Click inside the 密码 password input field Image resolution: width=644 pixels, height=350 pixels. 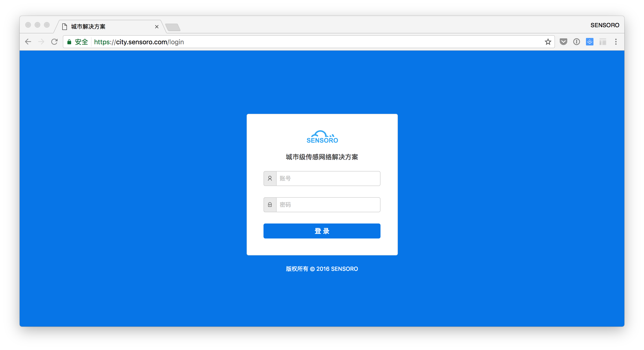(x=328, y=205)
